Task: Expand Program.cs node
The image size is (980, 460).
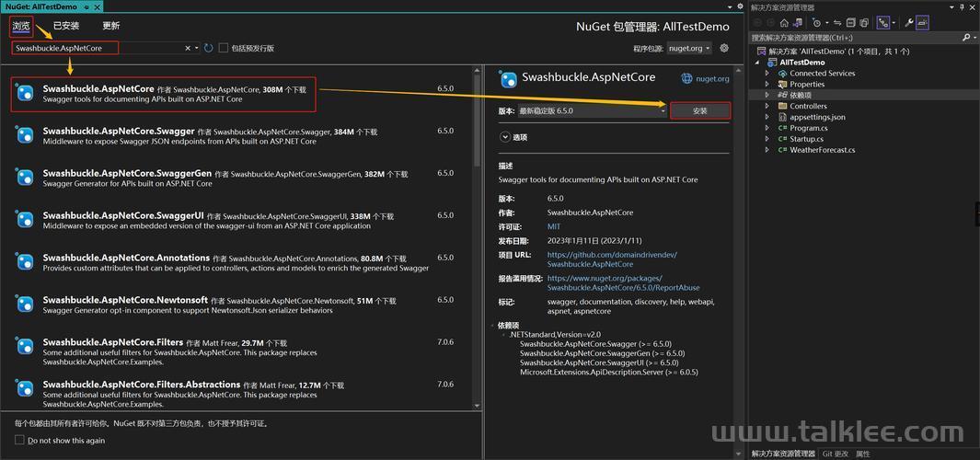Action: coord(767,128)
